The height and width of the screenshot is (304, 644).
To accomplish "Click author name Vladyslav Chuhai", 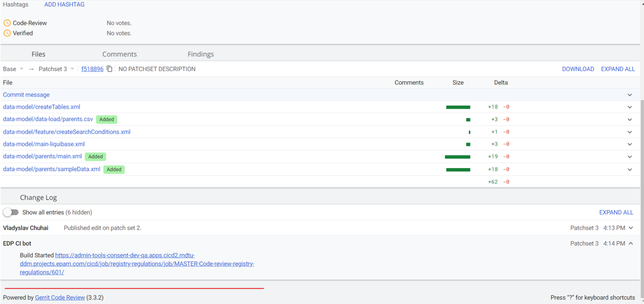I will pyautogui.click(x=25, y=228).
